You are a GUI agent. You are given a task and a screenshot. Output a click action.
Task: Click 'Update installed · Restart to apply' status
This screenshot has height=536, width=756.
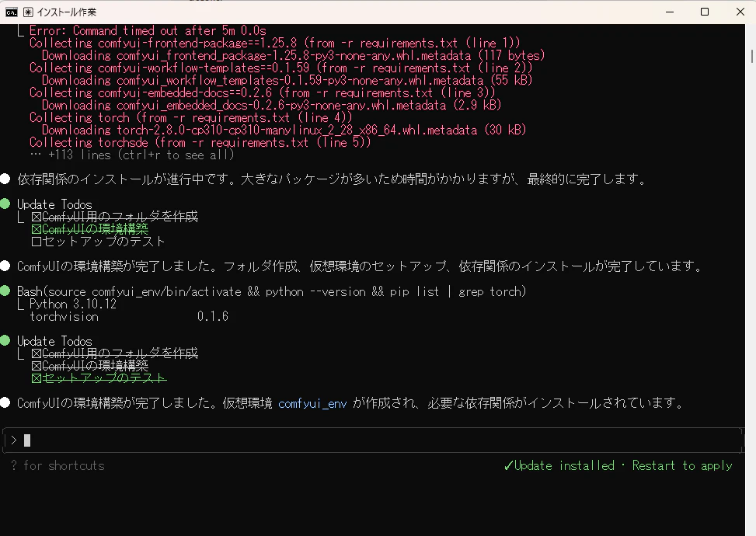(618, 465)
